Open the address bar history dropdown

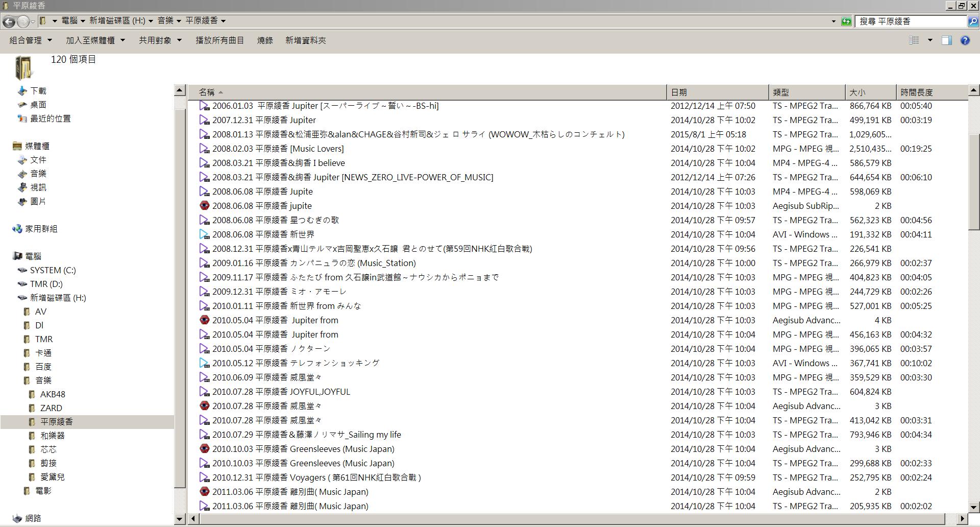coord(834,21)
